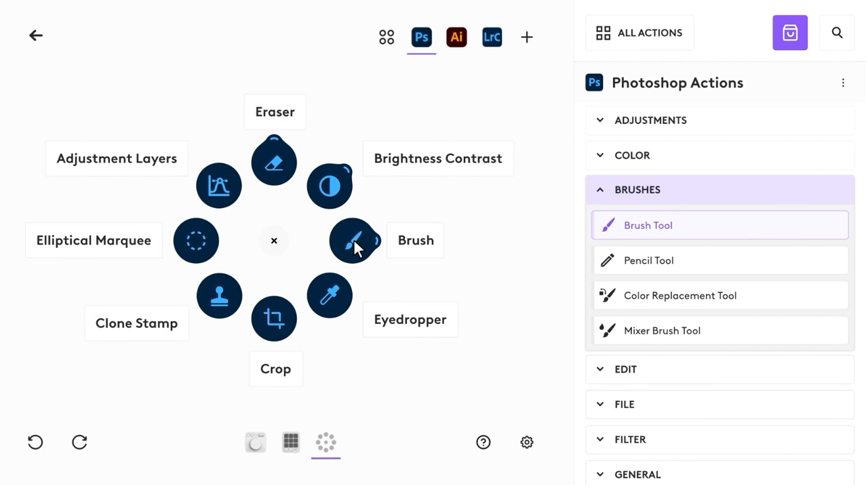Screen dimensions: 868x488
Task: Select the Clone Stamp ring icon
Action: coord(219,296)
